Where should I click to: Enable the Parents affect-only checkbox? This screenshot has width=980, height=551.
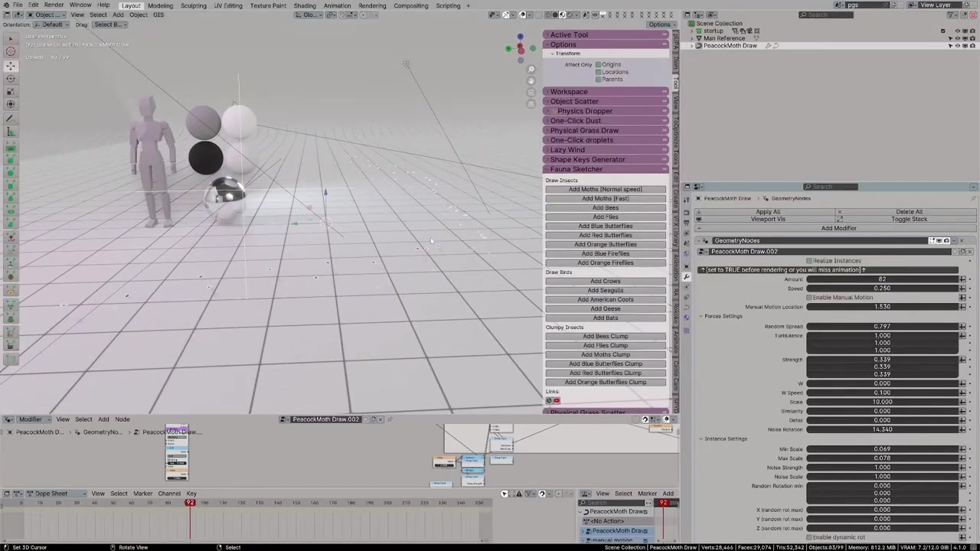(599, 80)
